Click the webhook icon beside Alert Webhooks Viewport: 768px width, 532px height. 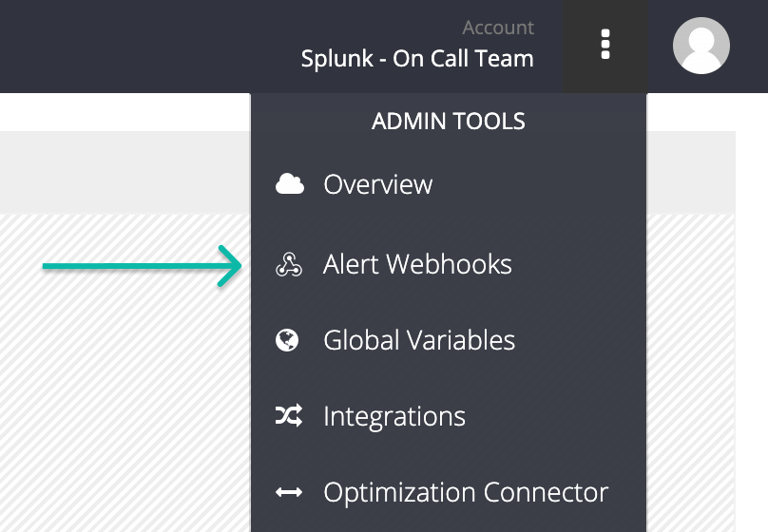pyautogui.click(x=289, y=264)
